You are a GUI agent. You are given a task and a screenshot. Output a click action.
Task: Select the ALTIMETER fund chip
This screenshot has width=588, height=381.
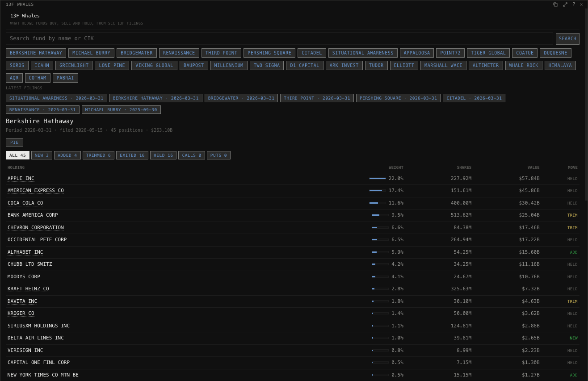click(x=486, y=66)
